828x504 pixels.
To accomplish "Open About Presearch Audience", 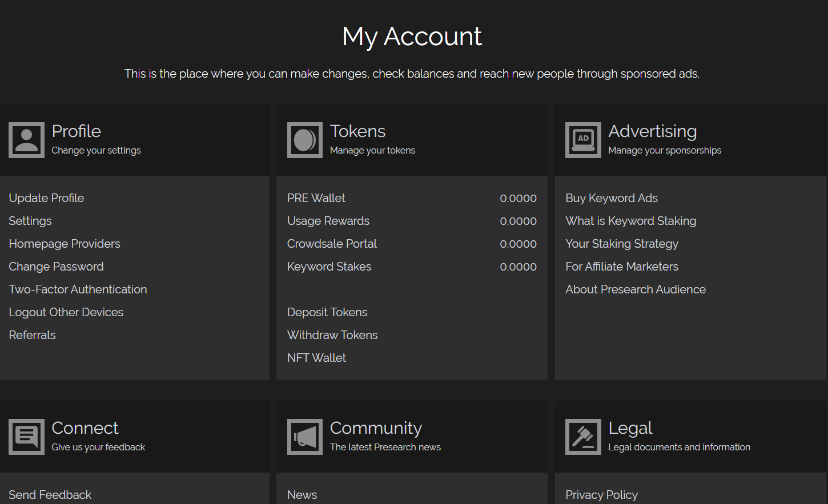I will point(636,289).
